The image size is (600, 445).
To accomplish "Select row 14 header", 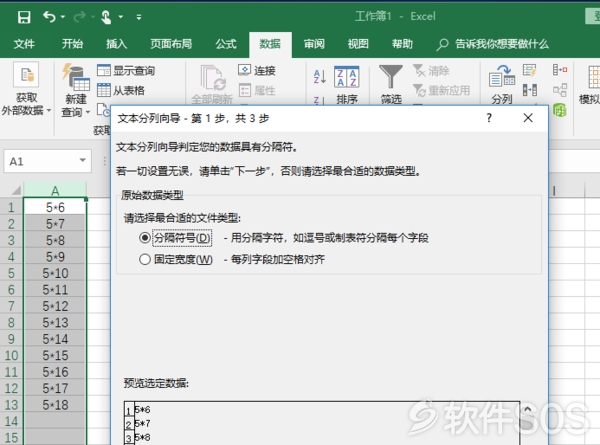I will click(x=11, y=421).
